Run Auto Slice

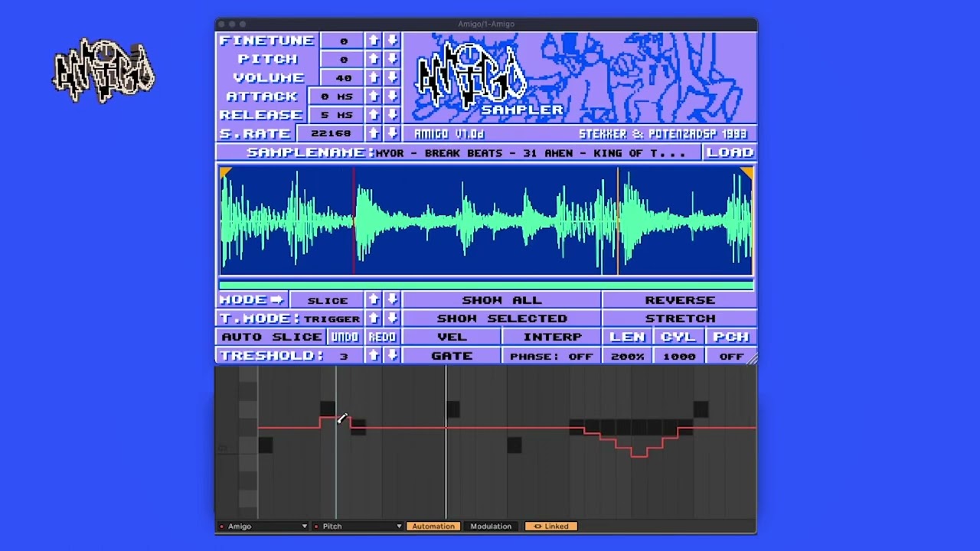(271, 337)
